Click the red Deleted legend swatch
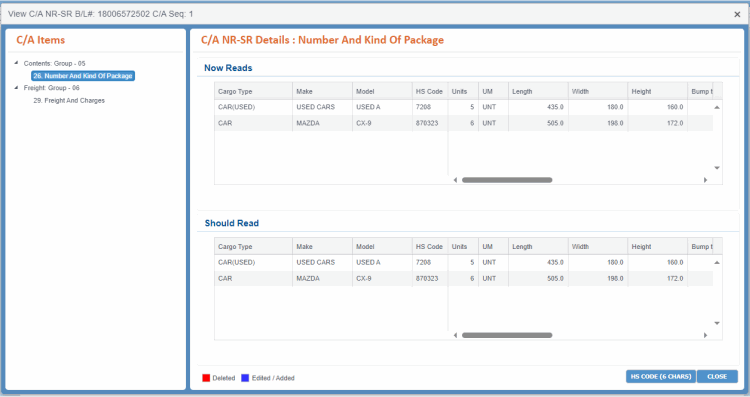This screenshot has height=397, width=750. 206,378
